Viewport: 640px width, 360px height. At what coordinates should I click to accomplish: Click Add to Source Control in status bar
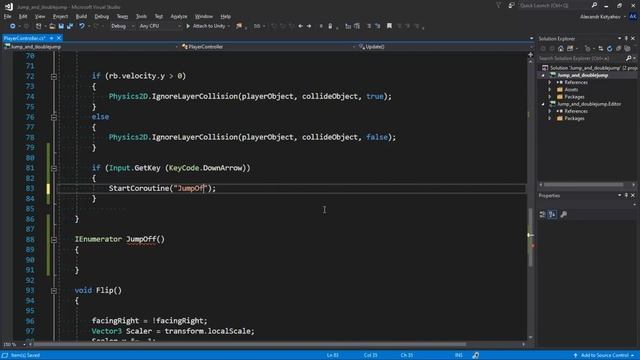[x=604, y=356]
